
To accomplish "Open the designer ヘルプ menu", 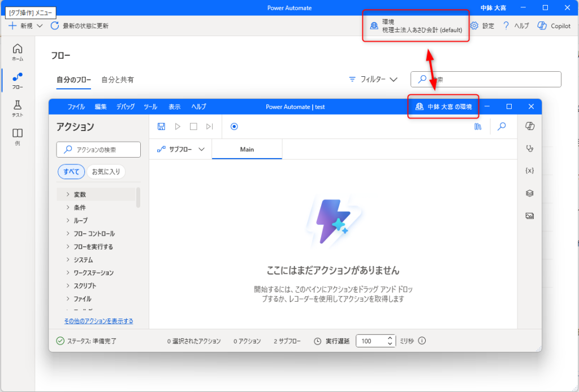I will 198,107.
